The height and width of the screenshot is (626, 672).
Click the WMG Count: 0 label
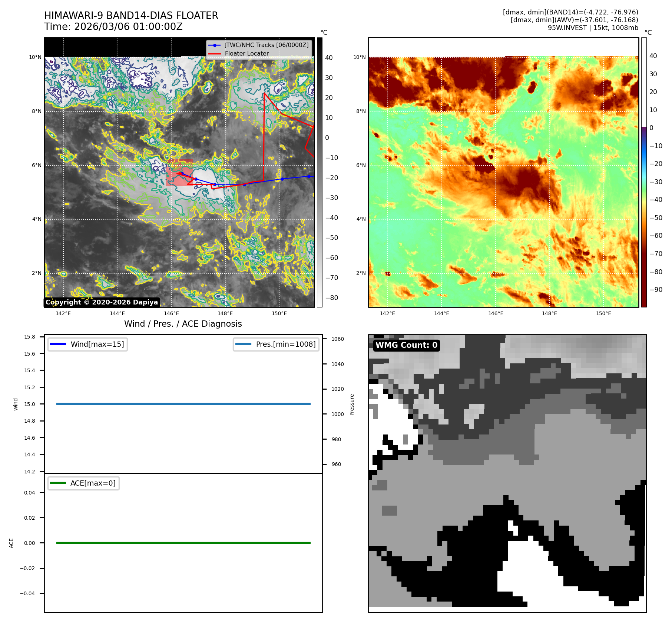coord(406,345)
